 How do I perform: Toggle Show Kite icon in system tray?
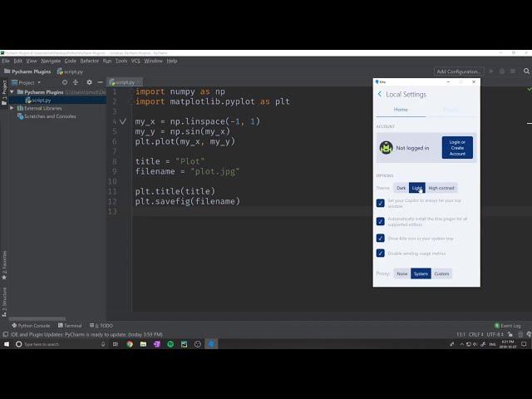pyautogui.click(x=381, y=238)
